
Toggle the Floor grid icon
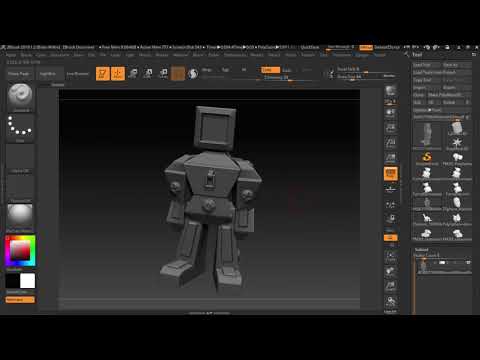pos(391,189)
